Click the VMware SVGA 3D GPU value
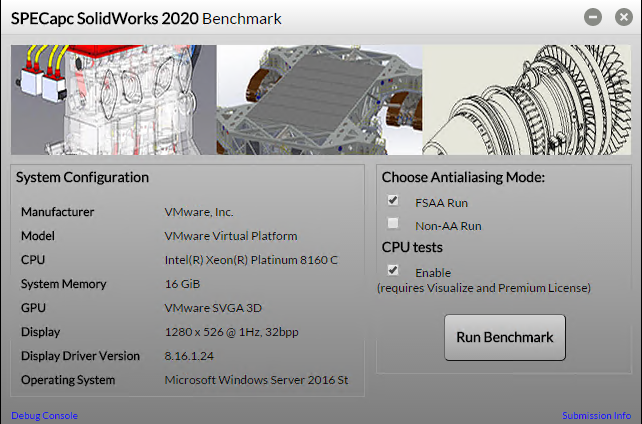The height and width of the screenshot is (424, 642). coord(213,308)
